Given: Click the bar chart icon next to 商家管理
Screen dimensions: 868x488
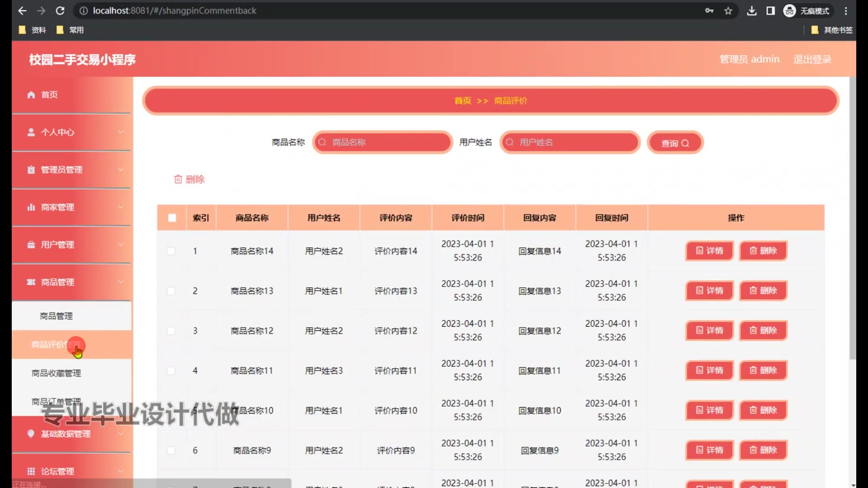Looking at the screenshot, I should click(31, 207).
